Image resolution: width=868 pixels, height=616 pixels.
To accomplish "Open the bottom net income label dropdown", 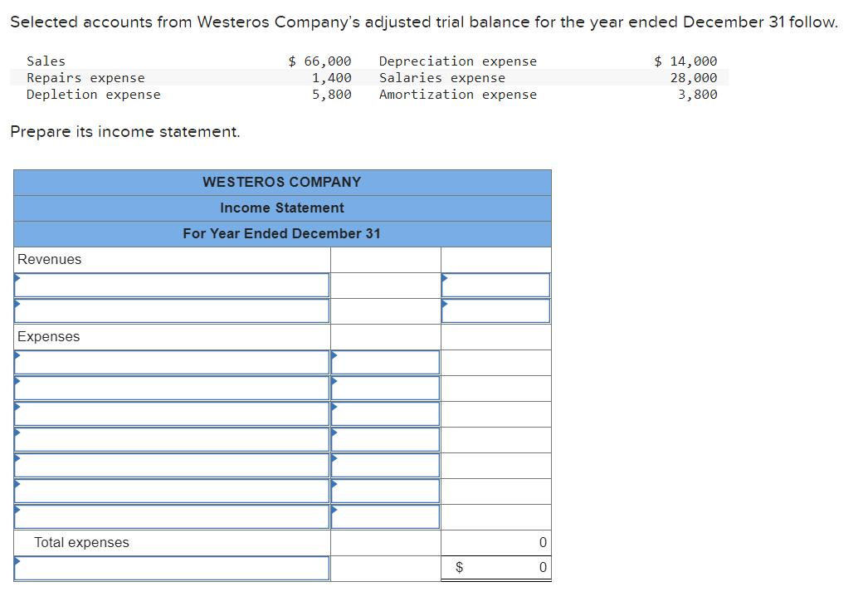I will [172, 569].
